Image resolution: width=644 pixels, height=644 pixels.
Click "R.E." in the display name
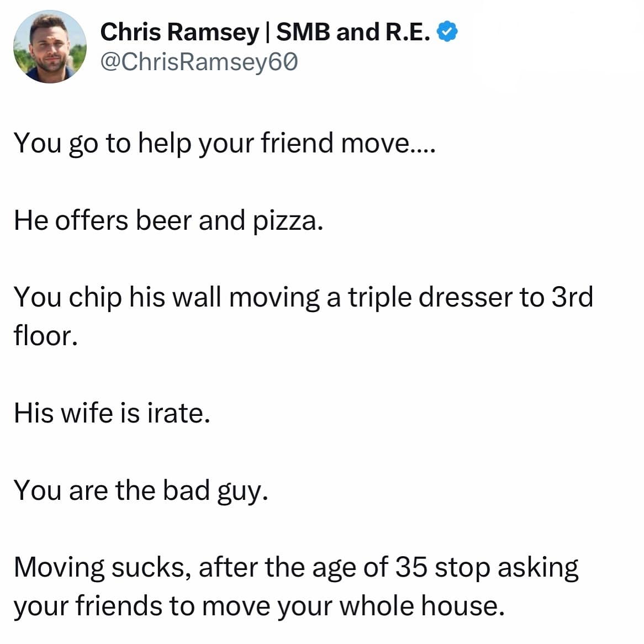407,32
